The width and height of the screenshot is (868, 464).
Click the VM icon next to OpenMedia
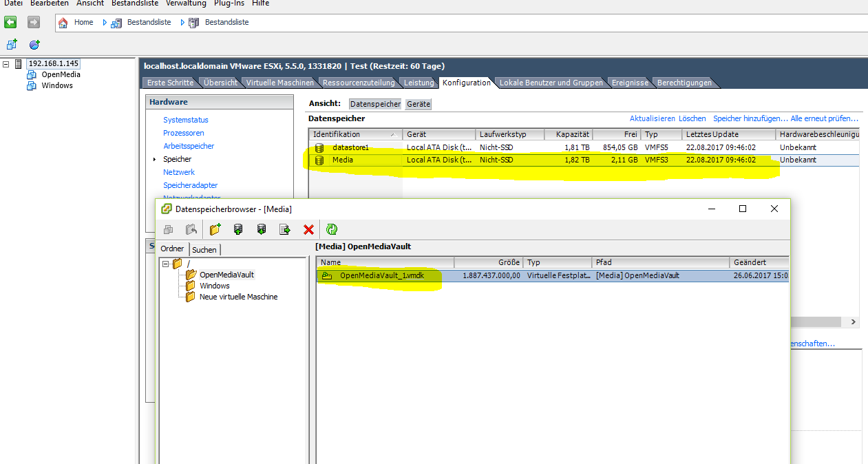pyautogui.click(x=32, y=75)
